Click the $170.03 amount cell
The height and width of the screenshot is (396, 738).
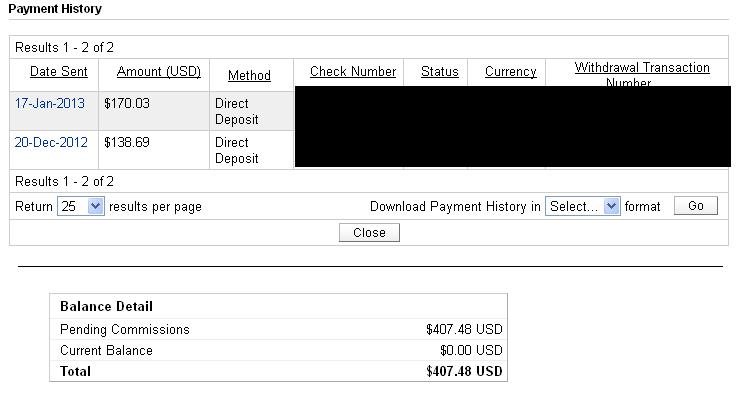tap(127, 103)
